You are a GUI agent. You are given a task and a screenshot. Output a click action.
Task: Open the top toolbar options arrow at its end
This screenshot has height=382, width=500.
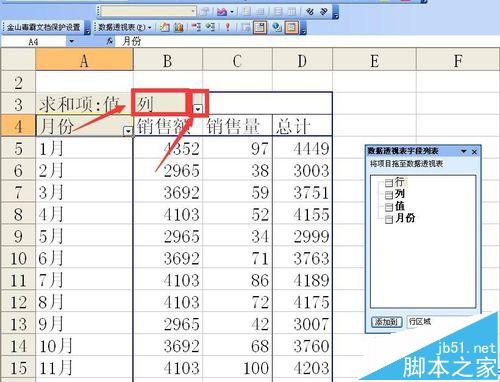[335, 13]
